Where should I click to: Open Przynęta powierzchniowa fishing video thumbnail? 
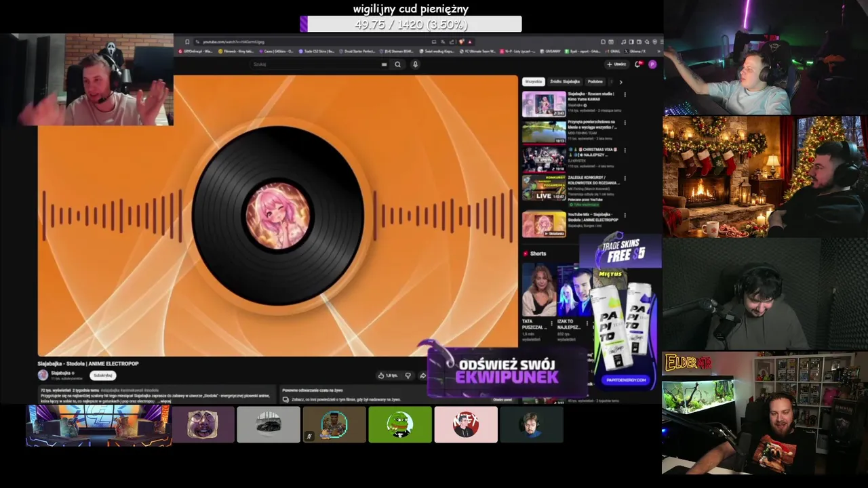(x=544, y=131)
